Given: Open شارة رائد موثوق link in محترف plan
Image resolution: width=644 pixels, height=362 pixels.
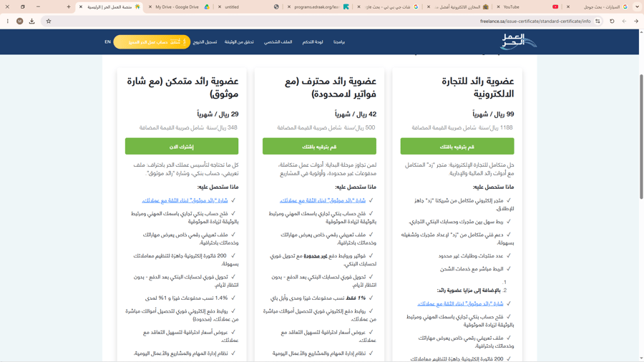Looking at the screenshot, I should point(323,200).
